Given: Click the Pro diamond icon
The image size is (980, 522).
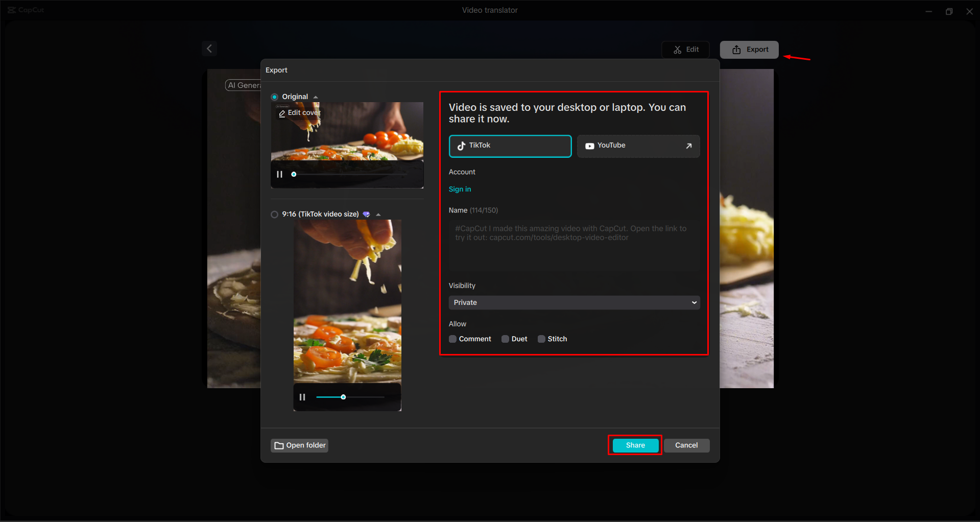Looking at the screenshot, I should pos(366,215).
